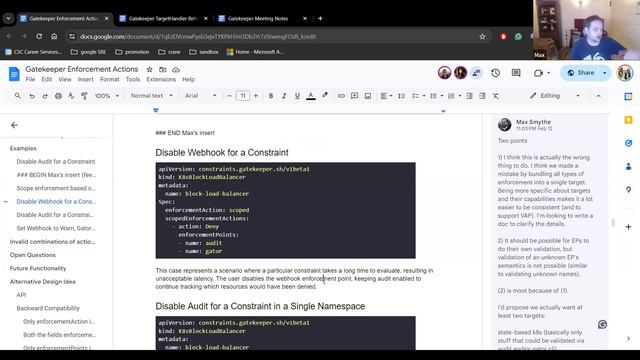Click the font size field
The image size is (640, 360).
coord(242,96)
